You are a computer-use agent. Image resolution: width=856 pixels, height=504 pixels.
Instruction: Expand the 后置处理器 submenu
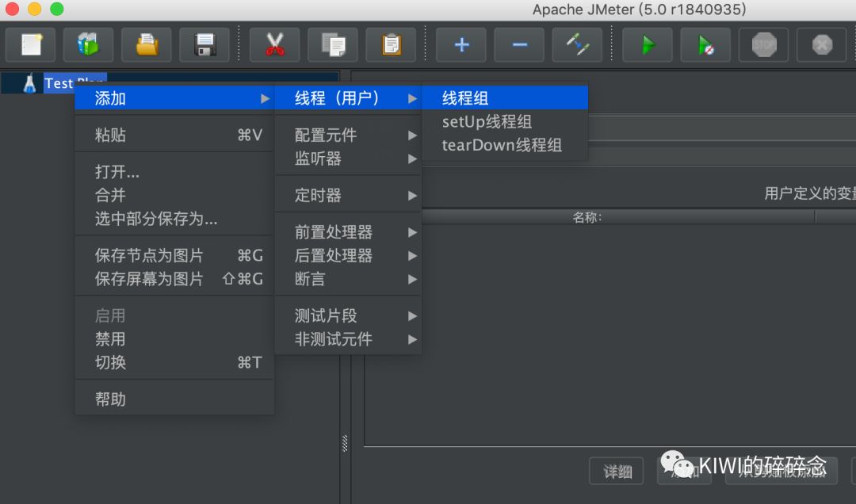coord(348,255)
